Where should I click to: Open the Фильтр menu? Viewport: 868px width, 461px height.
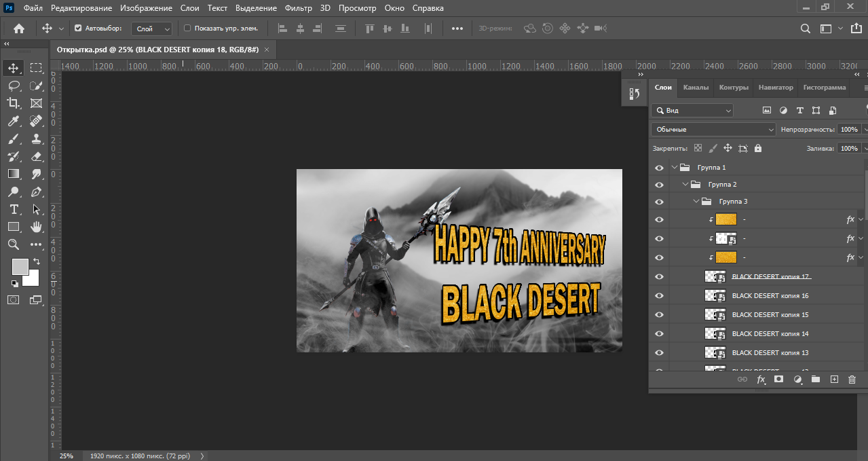point(298,8)
